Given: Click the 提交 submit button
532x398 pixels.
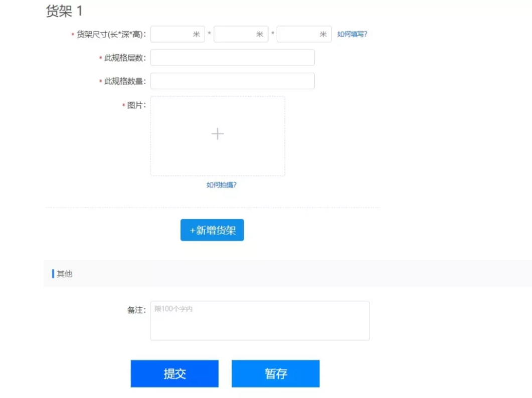Looking at the screenshot, I should pyautogui.click(x=174, y=373).
